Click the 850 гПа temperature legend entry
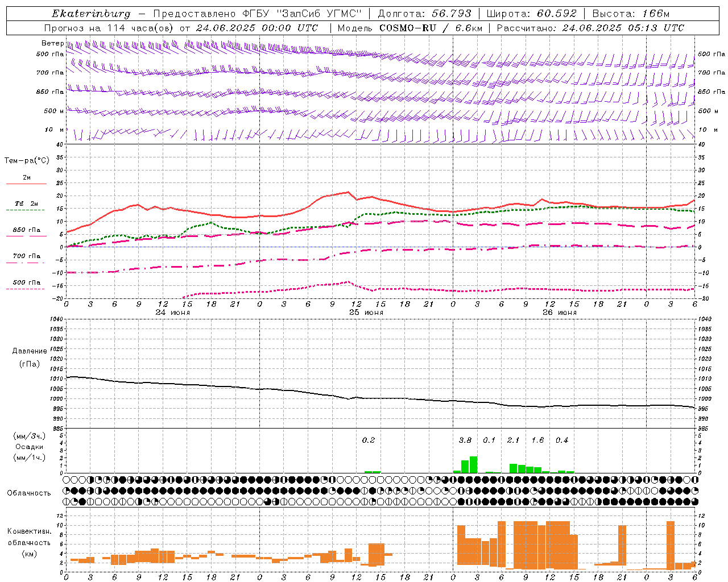The height and width of the screenshot is (582, 728). pyautogui.click(x=27, y=230)
